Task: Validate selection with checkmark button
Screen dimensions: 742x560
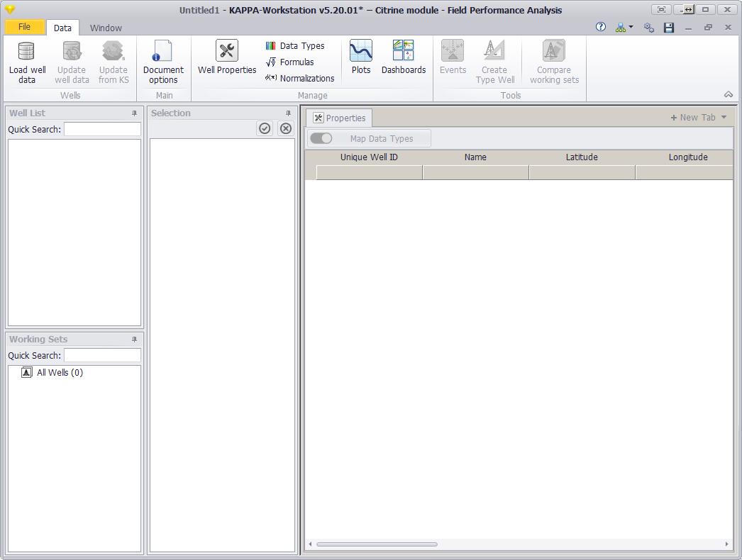Action: pyautogui.click(x=265, y=128)
